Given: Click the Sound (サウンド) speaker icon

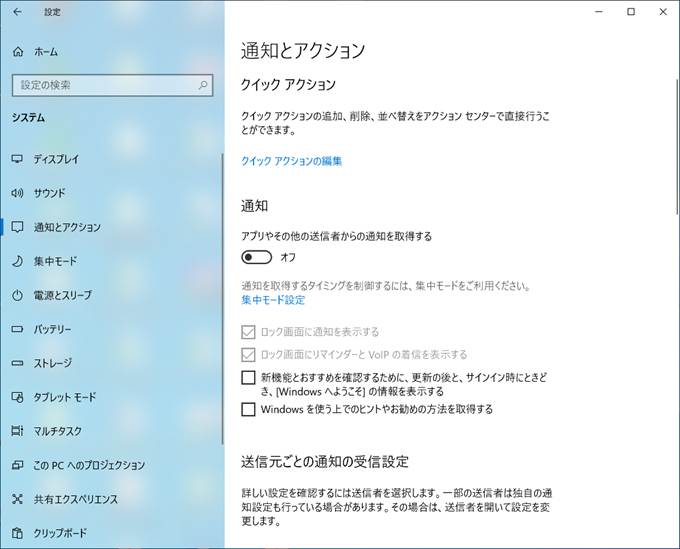Looking at the screenshot, I should (17, 193).
